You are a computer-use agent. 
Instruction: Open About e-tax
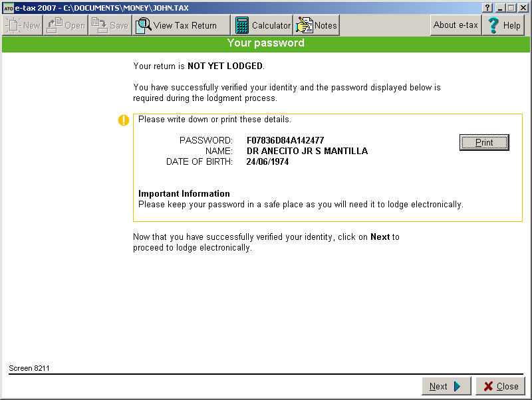[456, 25]
